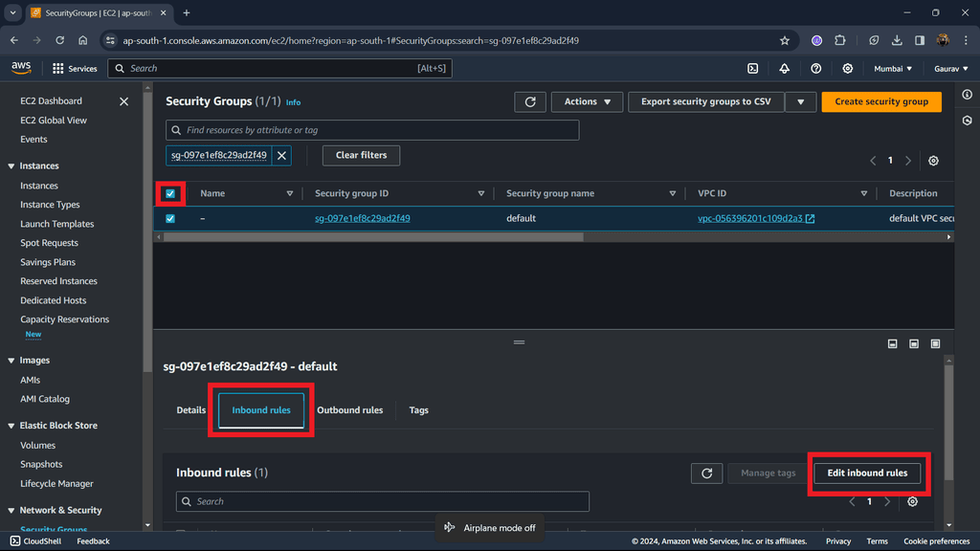Open the Actions dropdown
This screenshot has width=980, height=551.
pos(587,101)
